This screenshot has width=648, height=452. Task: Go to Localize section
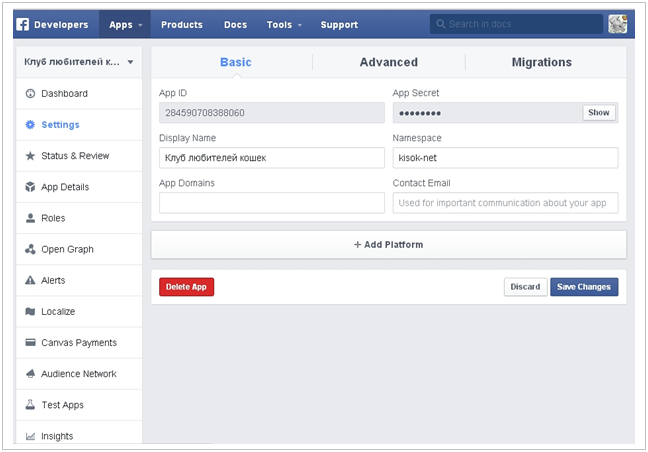point(79,312)
